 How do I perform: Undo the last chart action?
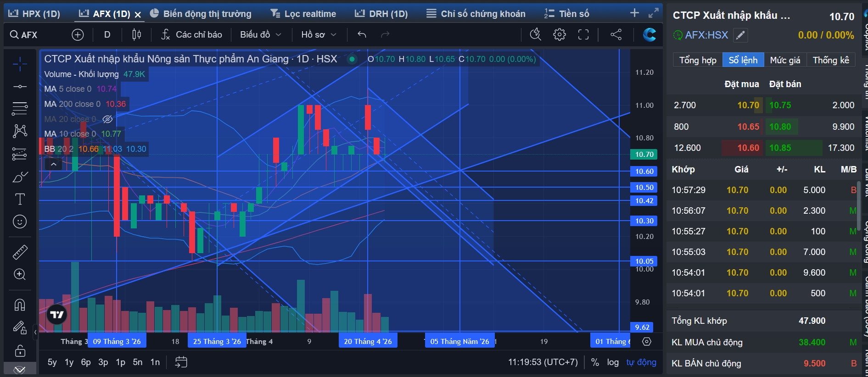tap(362, 34)
